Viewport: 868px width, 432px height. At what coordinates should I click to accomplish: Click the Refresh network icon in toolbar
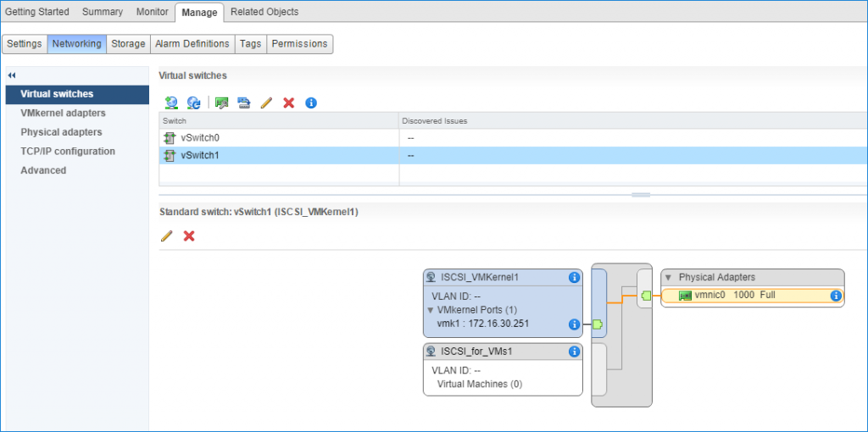pyautogui.click(x=193, y=102)
